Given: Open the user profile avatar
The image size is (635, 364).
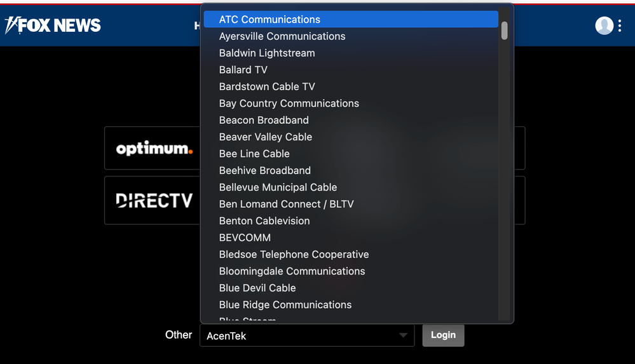Looking at the screenshot, I should (604, 25).
